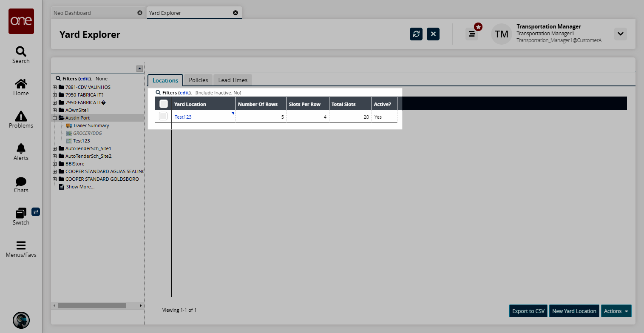Click the tree scrollbar right arrow
The image size is (644, 333).
click(141, 305)
